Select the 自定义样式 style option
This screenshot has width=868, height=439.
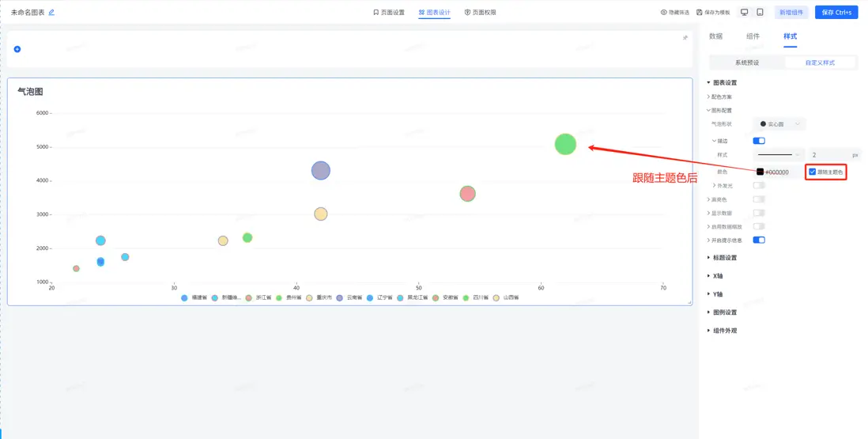point(820,62)
